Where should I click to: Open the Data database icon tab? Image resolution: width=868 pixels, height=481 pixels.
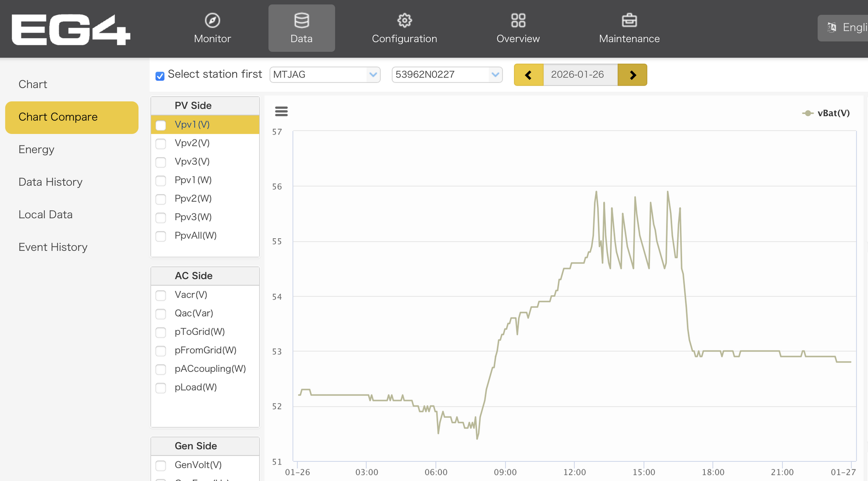tap(301, 20)
